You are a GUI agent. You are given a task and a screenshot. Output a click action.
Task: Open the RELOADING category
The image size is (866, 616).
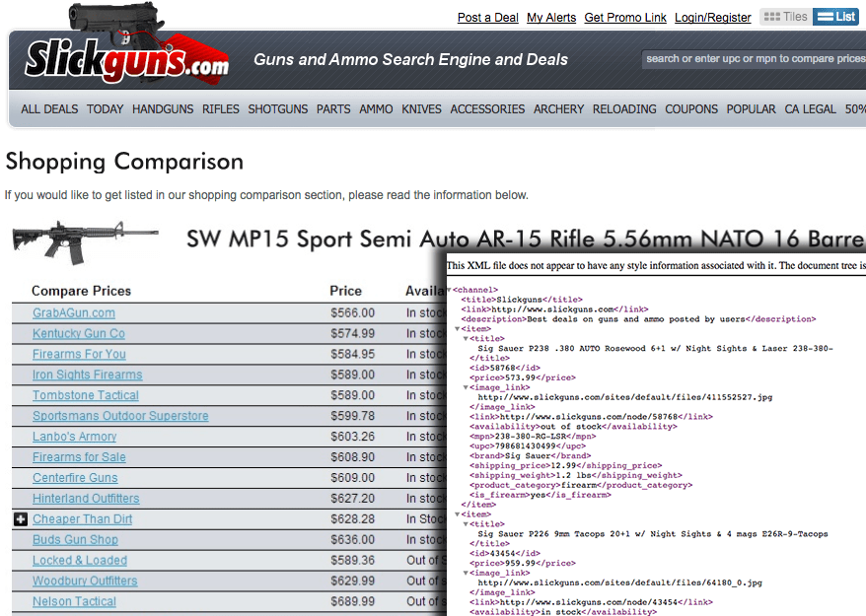coord(624,109)
